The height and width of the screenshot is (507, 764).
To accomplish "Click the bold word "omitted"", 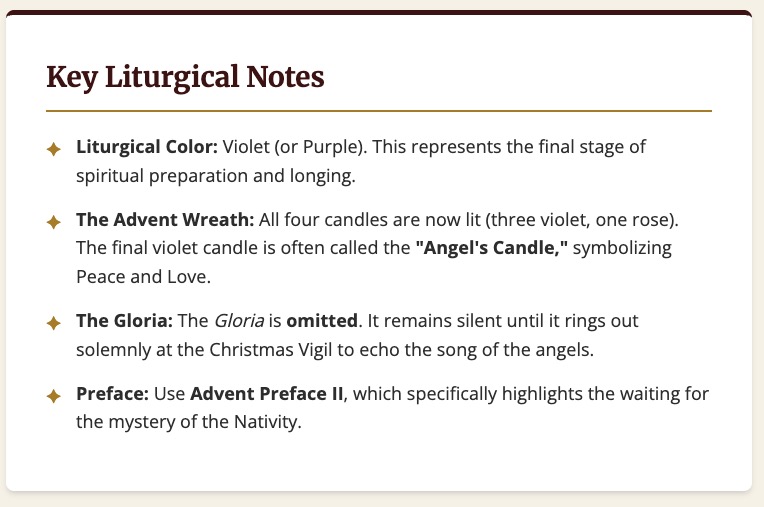I will pyautogui.click(x=322, y=322).
